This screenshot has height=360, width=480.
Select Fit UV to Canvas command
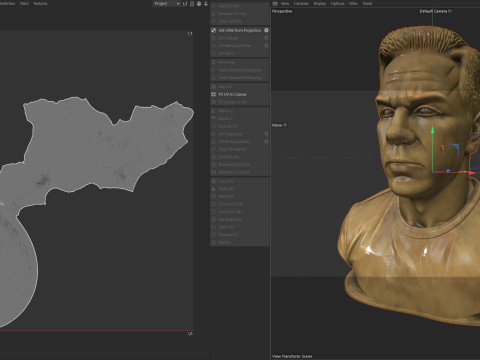(x=240, y=94)
